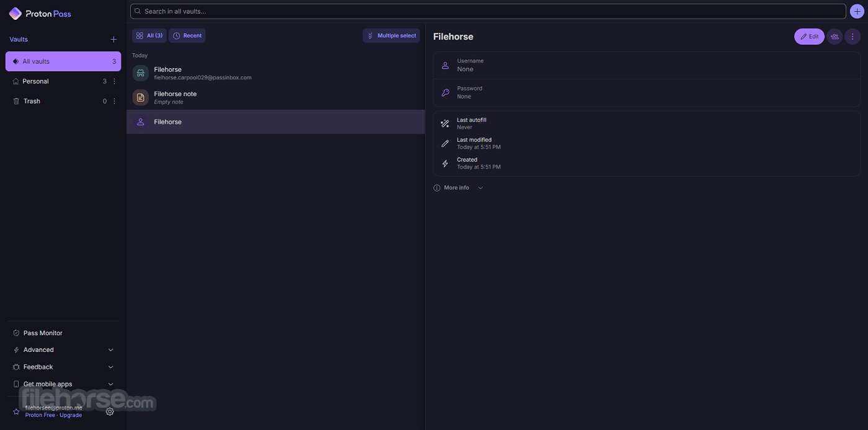Select the Filehorse identity item
Viewport: 868px width, 430px height.
276,122
